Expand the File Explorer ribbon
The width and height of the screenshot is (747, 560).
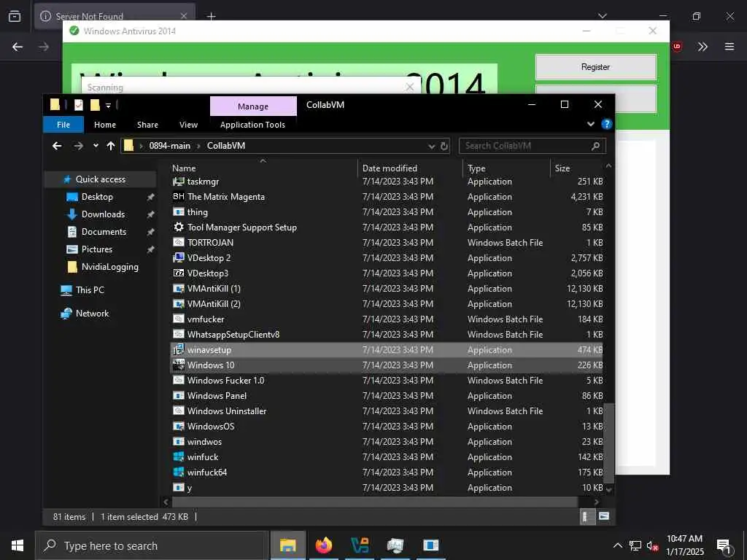(x=591, y=124)
